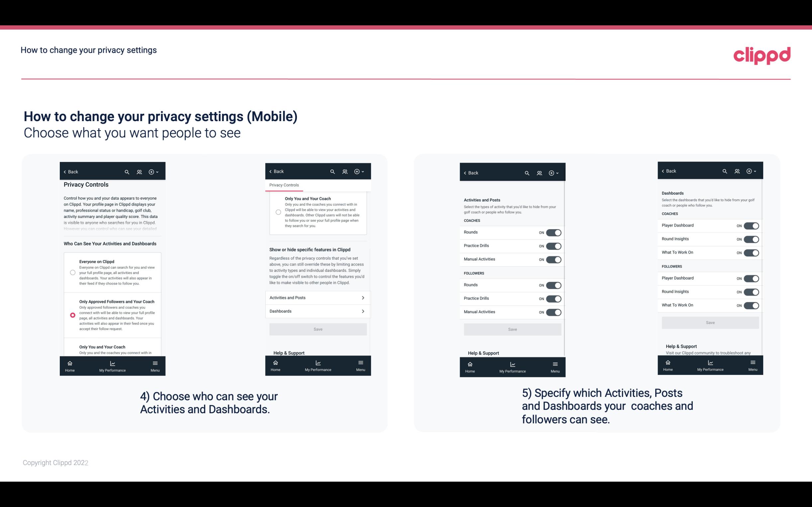This screenshot has width=812, height=507.
Task: Click the search icon in top navigation bar
Action: (127, 172)
